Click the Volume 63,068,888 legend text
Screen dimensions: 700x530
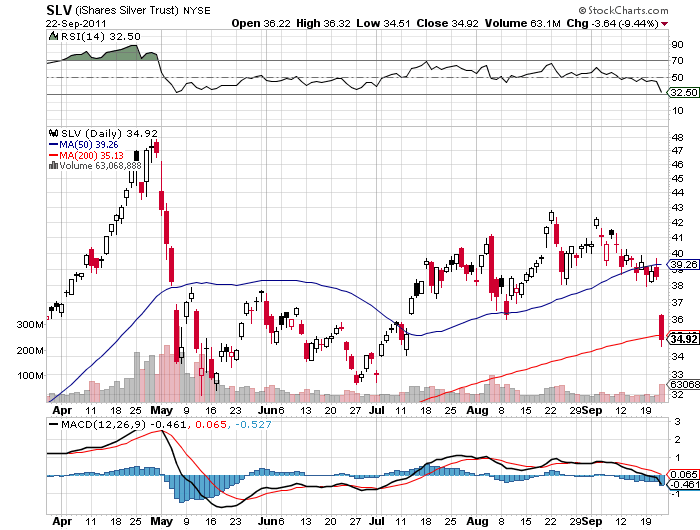pos(100,165)
